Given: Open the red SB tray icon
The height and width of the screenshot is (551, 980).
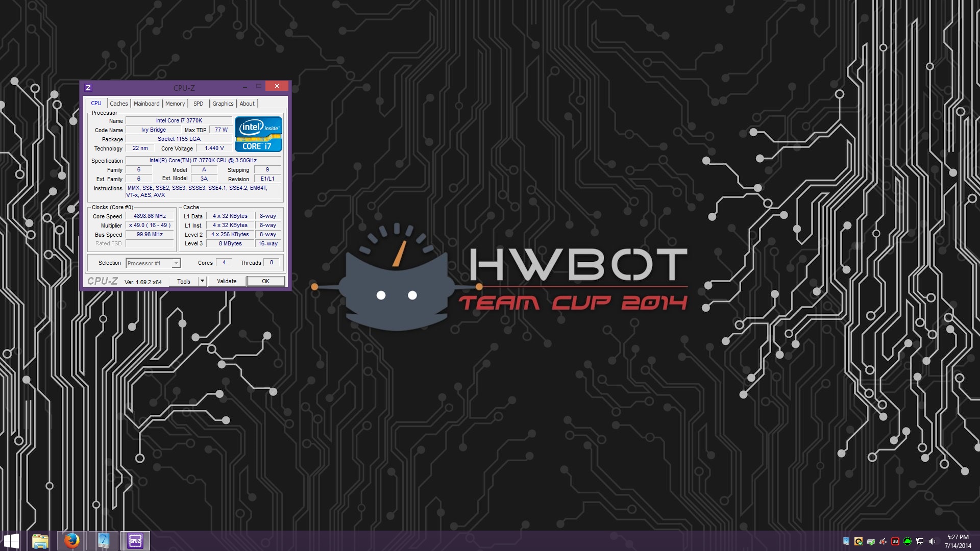Looking at the screenshot, I should click(895, 541).
